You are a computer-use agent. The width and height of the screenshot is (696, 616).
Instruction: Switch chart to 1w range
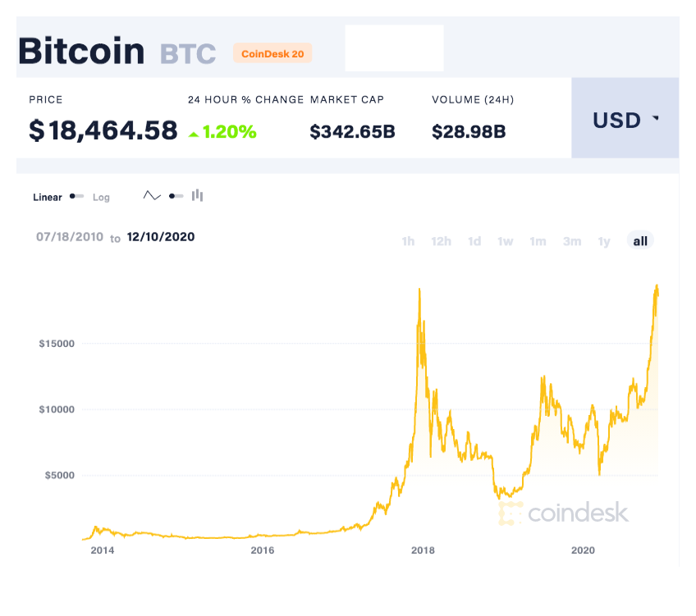506,241
